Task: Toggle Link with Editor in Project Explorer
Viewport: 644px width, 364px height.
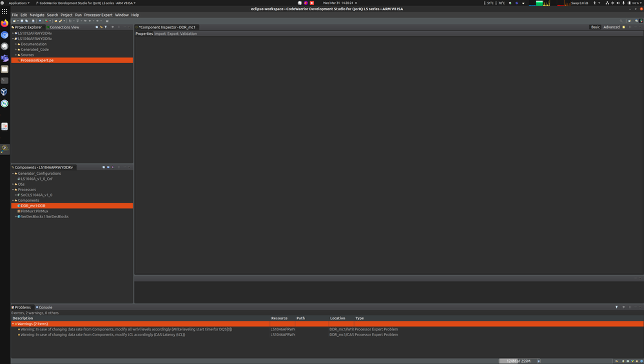Action: (x=101, y=27)
